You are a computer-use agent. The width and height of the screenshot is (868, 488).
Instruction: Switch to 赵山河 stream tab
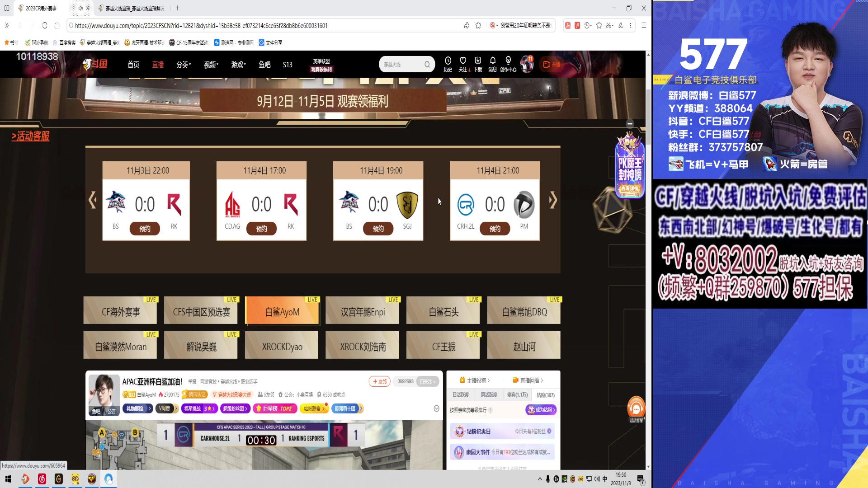click(x=524, y=346)
